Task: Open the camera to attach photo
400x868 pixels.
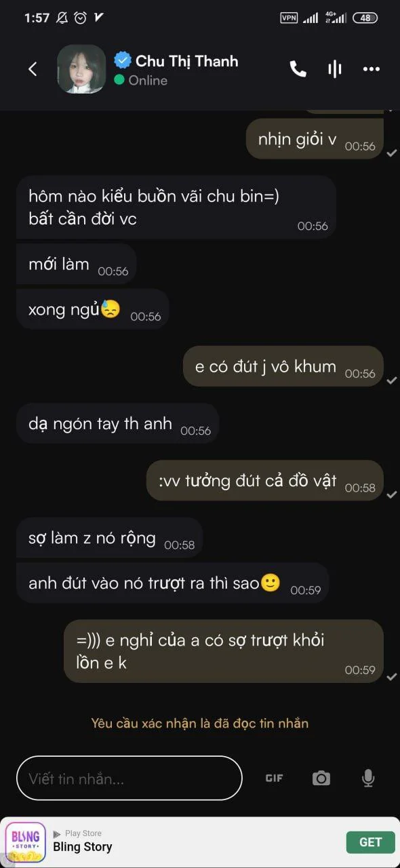Action: tap(321, 778)
